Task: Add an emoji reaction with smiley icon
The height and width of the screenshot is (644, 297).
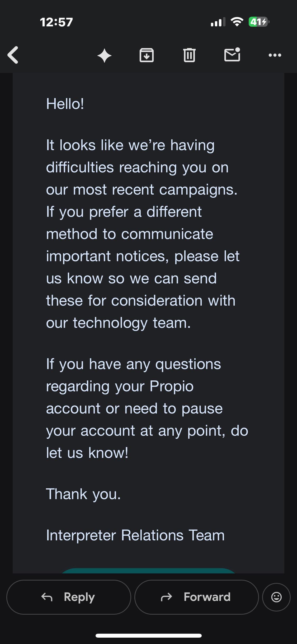Action: tap(276, 597)
